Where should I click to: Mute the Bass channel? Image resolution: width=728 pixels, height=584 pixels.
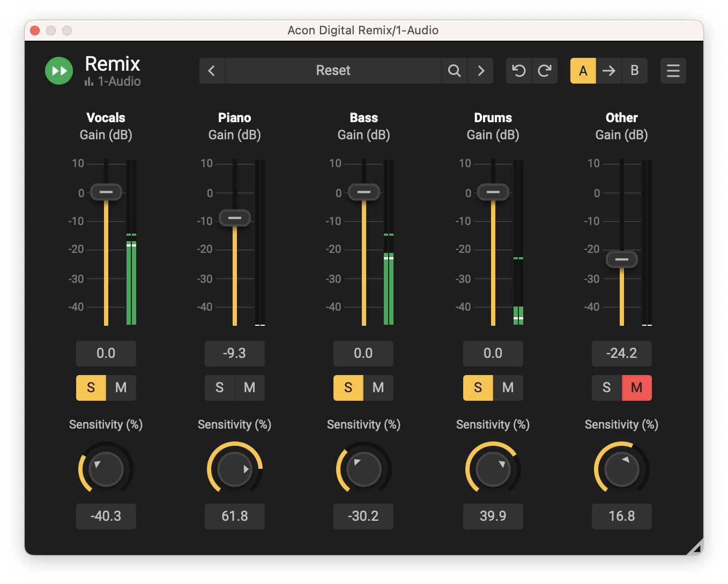pyautogui.click(x=378, y=387)
